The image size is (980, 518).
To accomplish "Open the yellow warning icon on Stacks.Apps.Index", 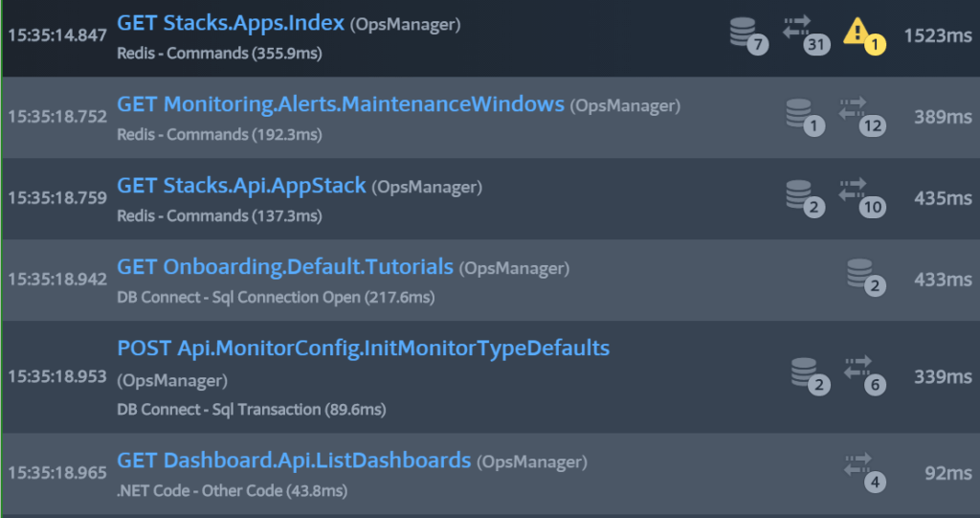I will pos(864,35).
